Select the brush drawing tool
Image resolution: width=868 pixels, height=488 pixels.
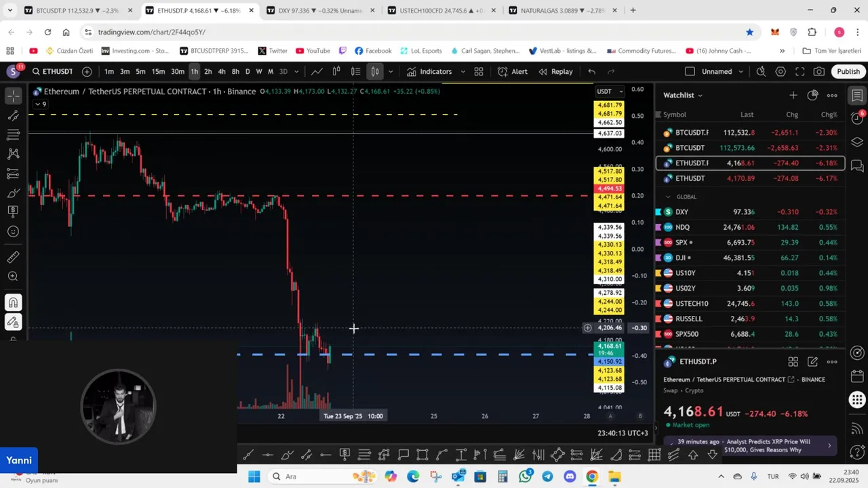(14, 193)
